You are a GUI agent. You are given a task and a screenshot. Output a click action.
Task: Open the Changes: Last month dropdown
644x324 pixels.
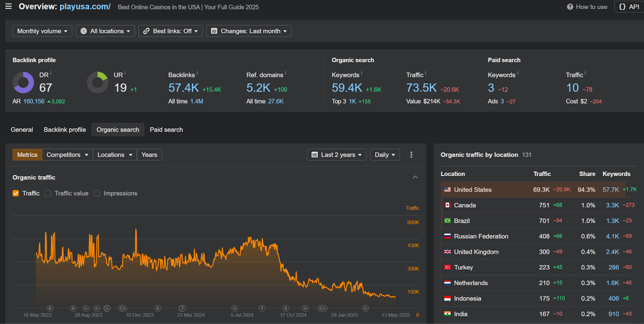click(249, 31)
